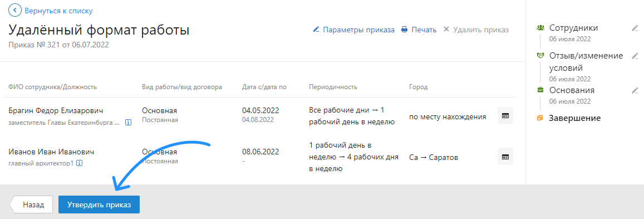Click 'Основная' work type in Брагин row
This screenshot has height=219, width=644.
(160, 110)
